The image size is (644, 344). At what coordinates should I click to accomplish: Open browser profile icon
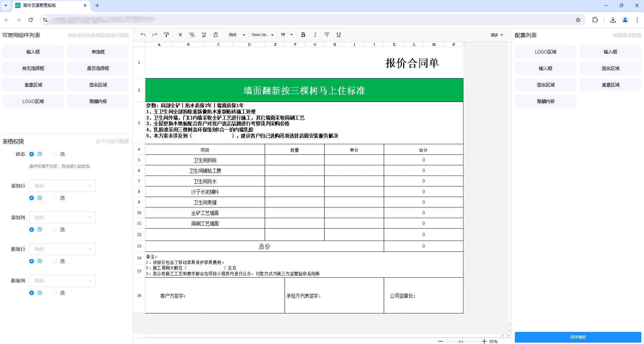(625, 20)
